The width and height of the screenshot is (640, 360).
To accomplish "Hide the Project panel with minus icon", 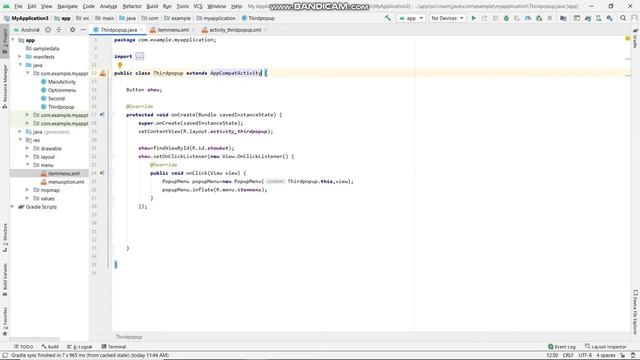I will (83, 30).
